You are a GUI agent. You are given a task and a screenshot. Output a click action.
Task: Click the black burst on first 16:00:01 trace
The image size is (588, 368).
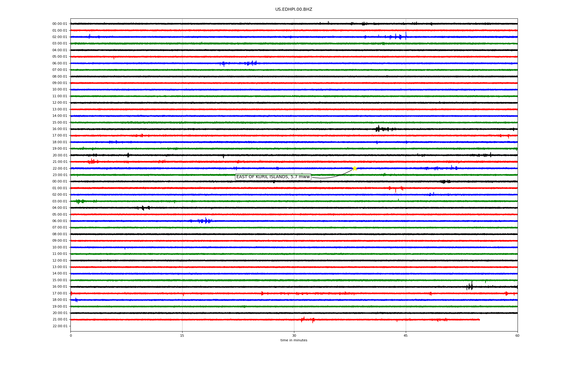pos(379,129)
